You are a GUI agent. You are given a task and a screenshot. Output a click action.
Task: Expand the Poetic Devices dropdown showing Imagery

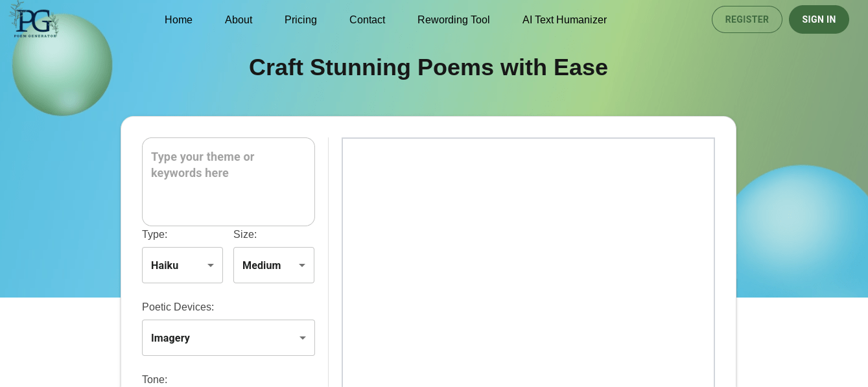point(228,338)
